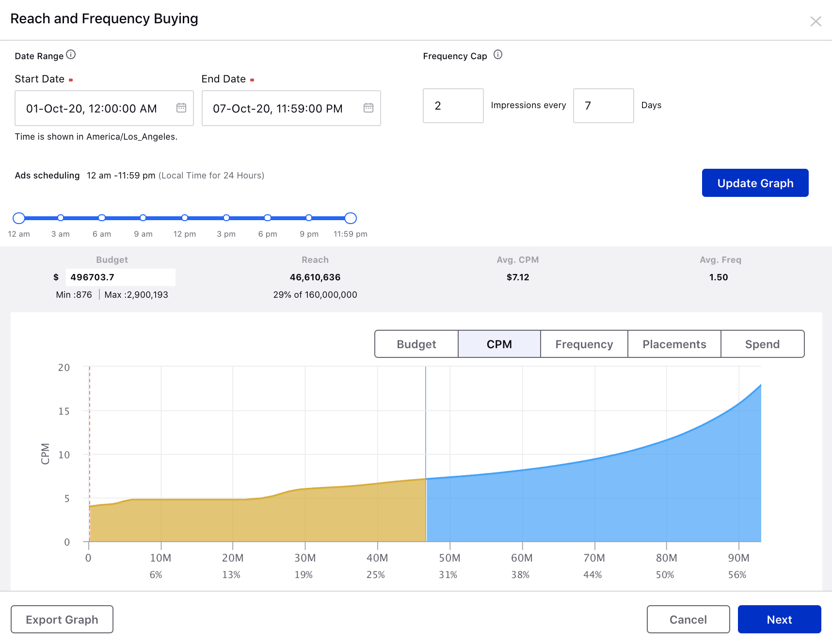Click the 12 am start slider handle
The width and height of the screenshot is (832, 644).
coord(19,218)
